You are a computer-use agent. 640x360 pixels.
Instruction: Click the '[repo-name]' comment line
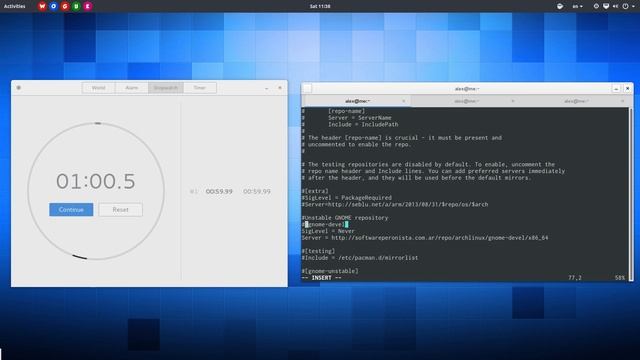347,111
